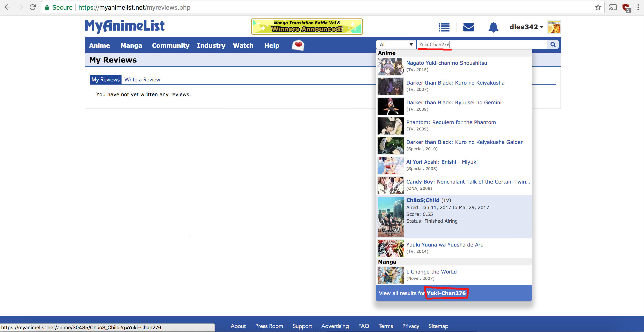Click the profile avatar picture
Viewport: 644px width, 332px height.
554,27
